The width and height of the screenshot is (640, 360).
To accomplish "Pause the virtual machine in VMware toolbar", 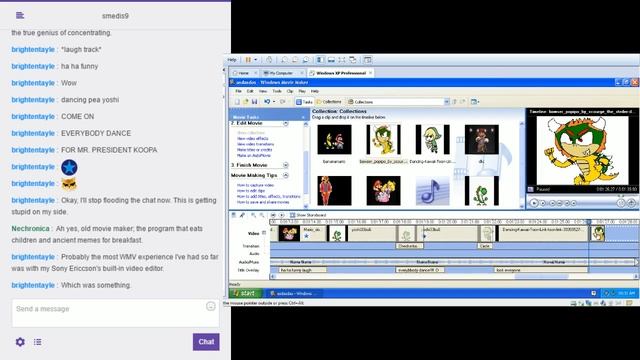I will 248,60.
